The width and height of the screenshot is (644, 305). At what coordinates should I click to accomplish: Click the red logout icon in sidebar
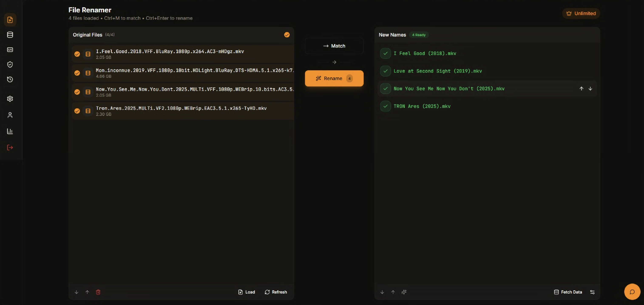pos(10,147)
